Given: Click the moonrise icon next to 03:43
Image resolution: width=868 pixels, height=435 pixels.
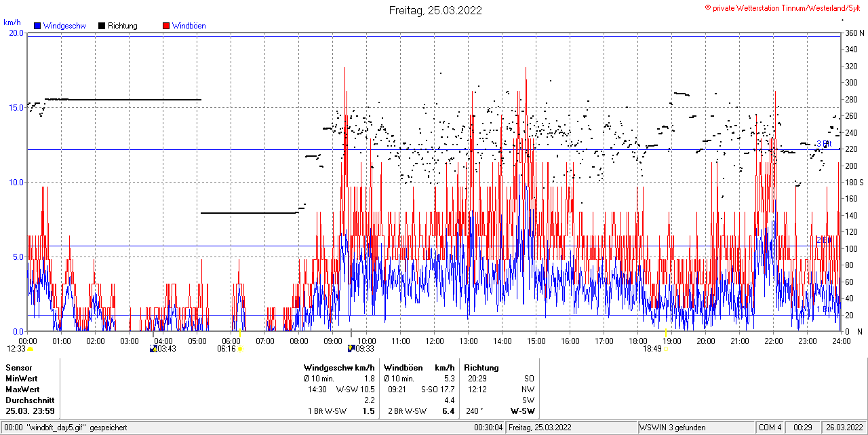Looking at the screenshot, I should click(153, 349).
